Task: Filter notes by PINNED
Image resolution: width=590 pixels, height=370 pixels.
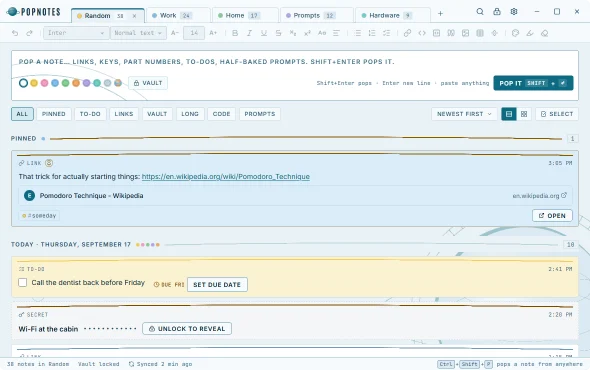Action: 53,114
